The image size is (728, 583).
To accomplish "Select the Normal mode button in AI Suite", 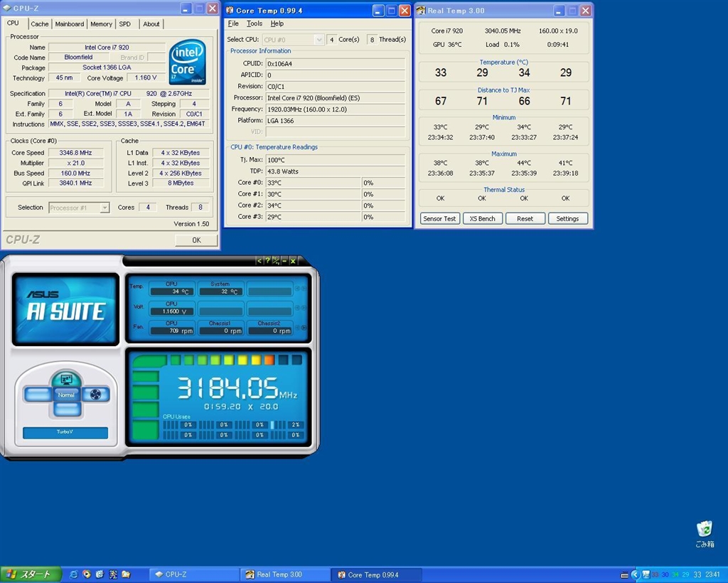I will click(65, 395).
